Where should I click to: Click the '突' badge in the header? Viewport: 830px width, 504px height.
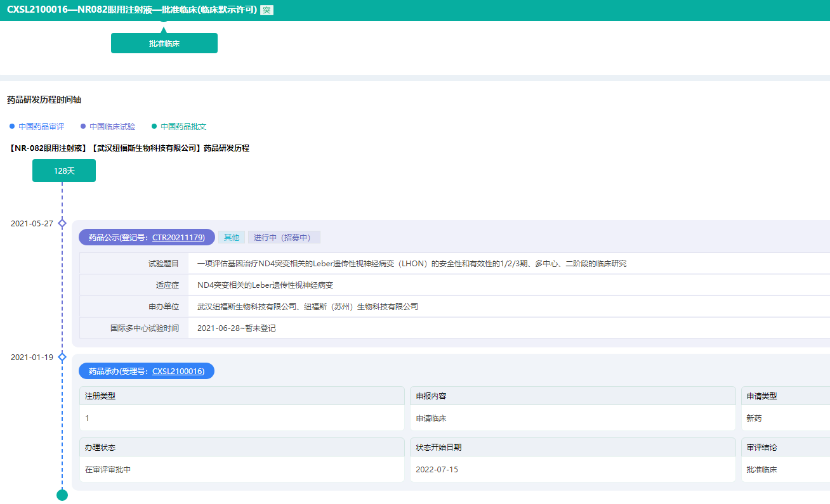(x=267, y=10)
